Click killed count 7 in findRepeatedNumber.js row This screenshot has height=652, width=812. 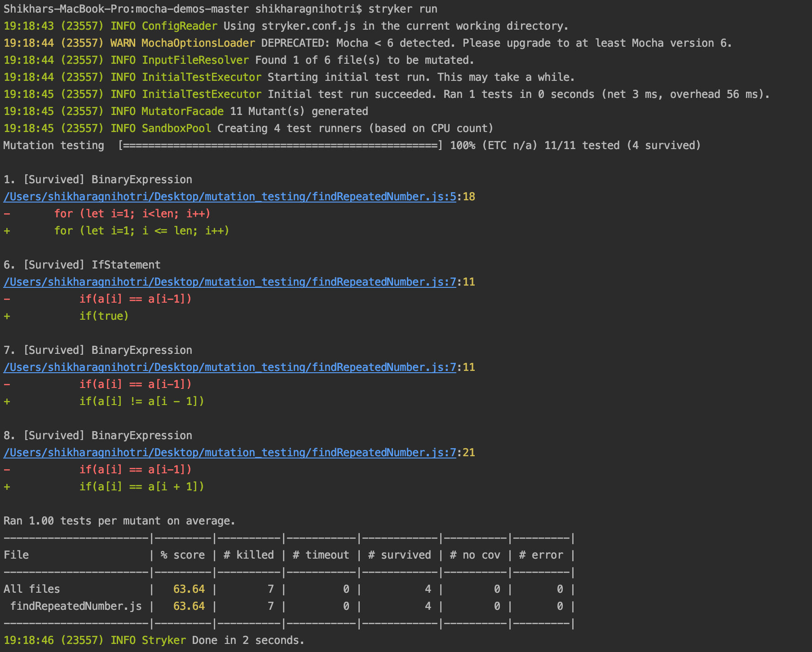(x=271, y=606)
